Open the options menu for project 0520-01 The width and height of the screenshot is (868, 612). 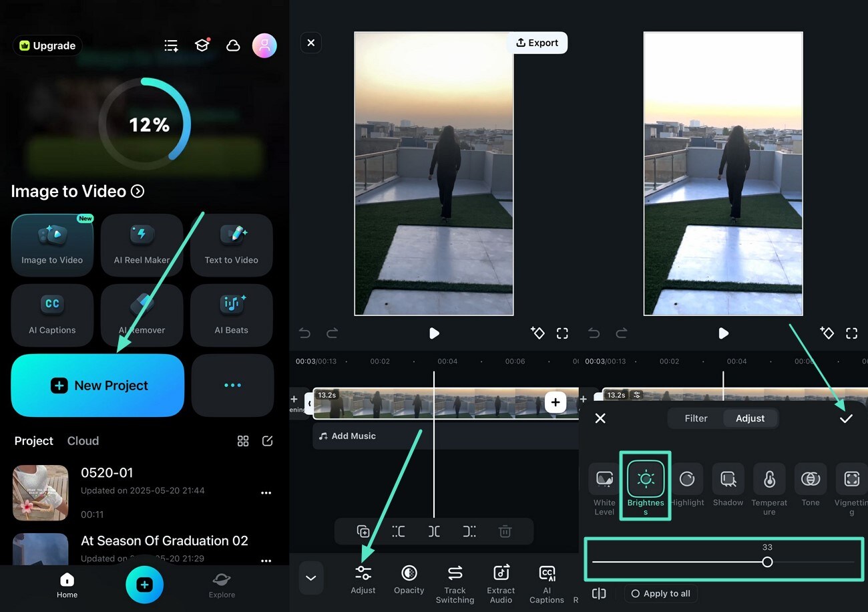point(266,493)
